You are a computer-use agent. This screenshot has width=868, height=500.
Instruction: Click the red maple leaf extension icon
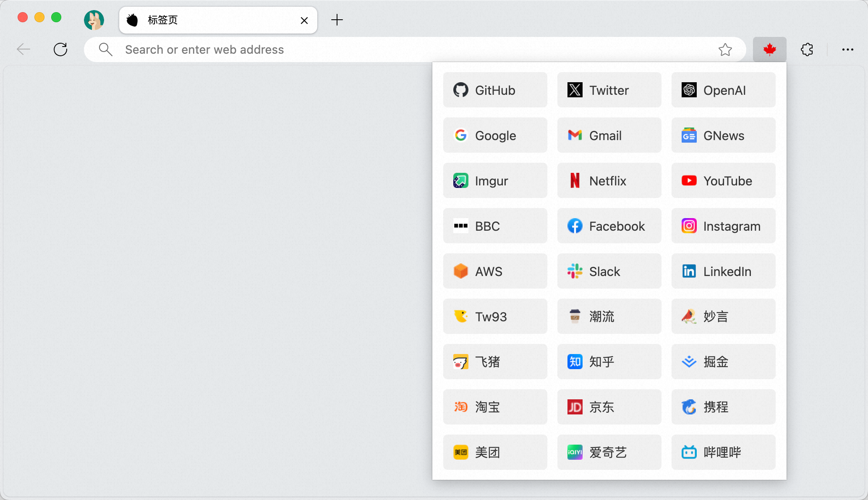(769, 49)
